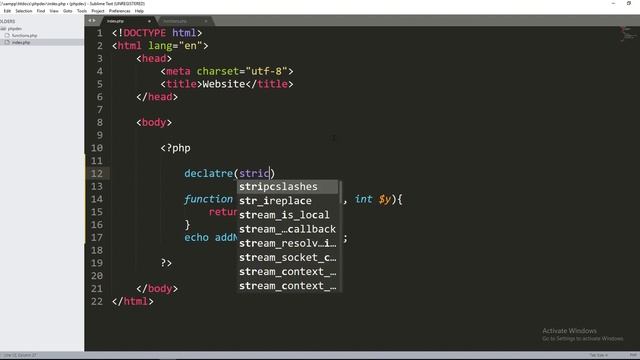The image size is (640, 360).
Task: Click the $y parameter on line 14
Action: (384, 199)
